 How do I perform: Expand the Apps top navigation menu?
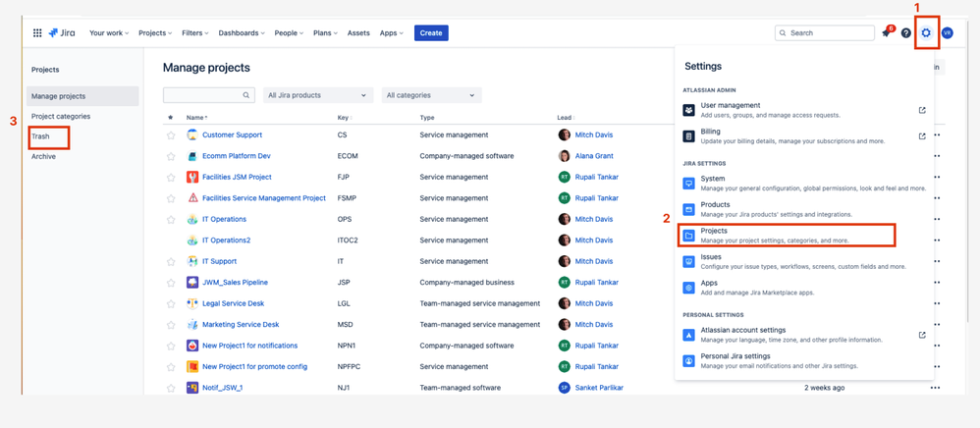(391, 33)
